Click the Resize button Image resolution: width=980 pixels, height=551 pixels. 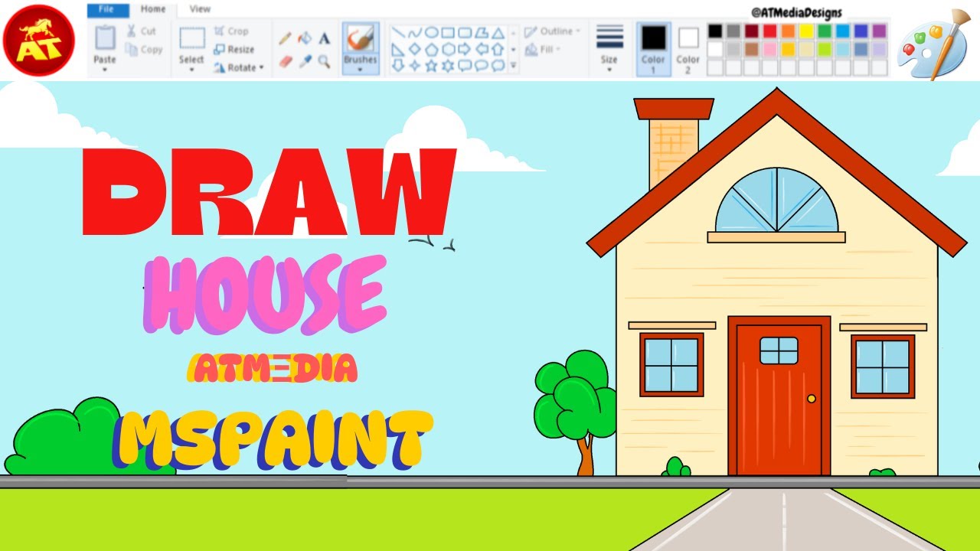pos(234,50)
